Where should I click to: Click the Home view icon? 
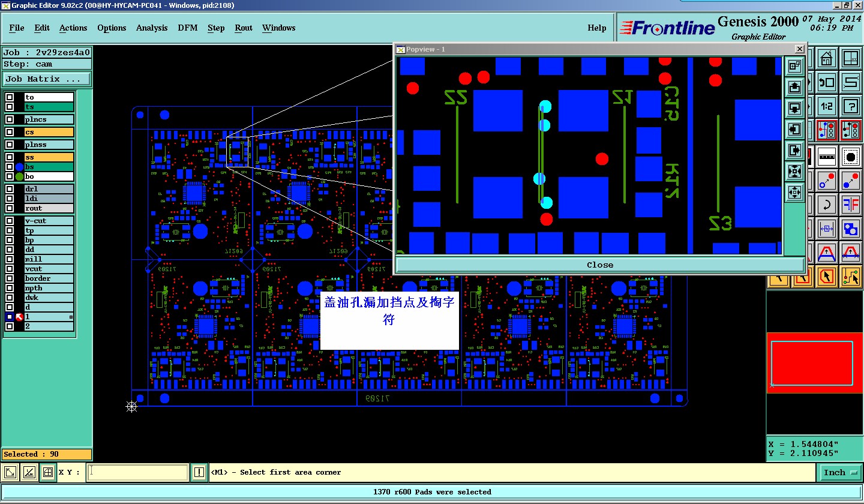pyautogui.click(x=826, y=58)
